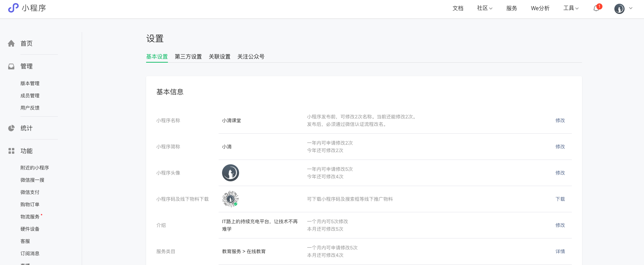644x265 pixels.
Task: Click 修改 for 小程序头像
Action: pos(560,173)
